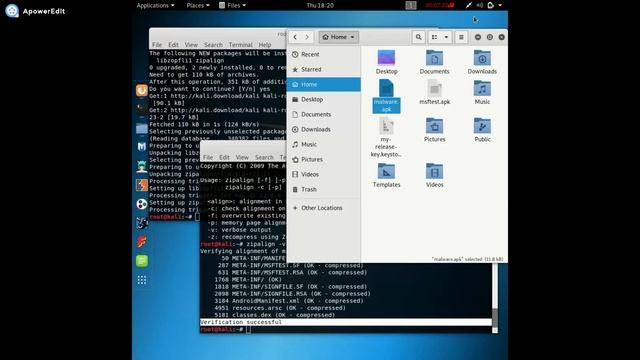
Task: Launch the white round dock icon
Action: point(142,204)
